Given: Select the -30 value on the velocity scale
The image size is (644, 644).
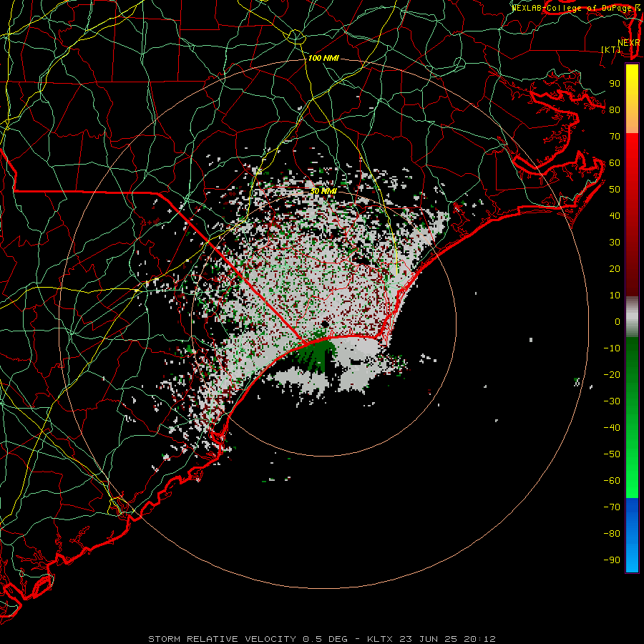Looking at the screenshot, I should point(612,401).
